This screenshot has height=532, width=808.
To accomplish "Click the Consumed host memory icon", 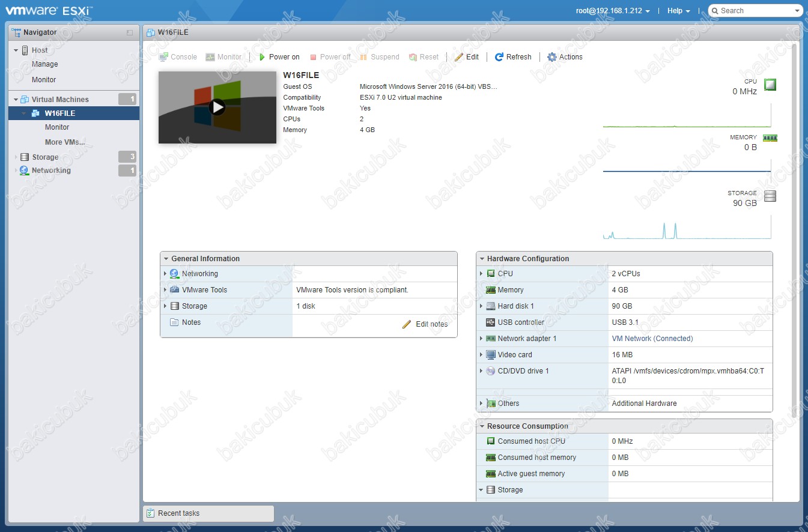I will coord(491,458).
